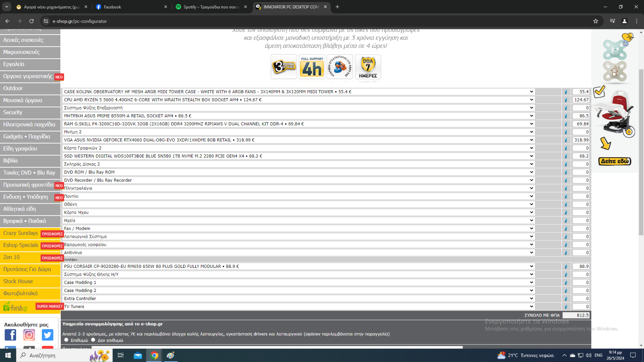Click the price field showing 318.99

point(581,140)
